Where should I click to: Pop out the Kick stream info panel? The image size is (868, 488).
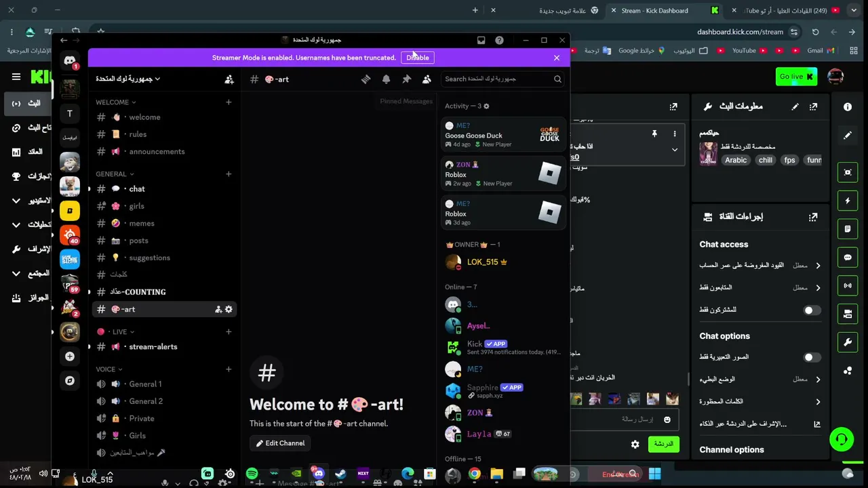pyautogui.click(x=813, y=106)
